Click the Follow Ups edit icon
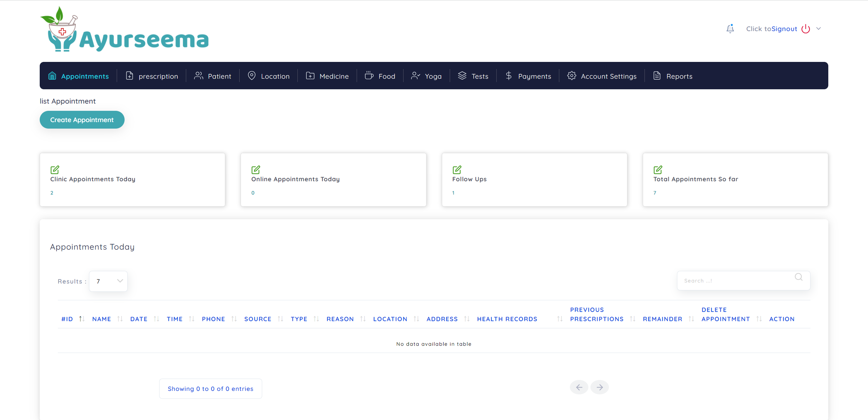 pos(457,170)
